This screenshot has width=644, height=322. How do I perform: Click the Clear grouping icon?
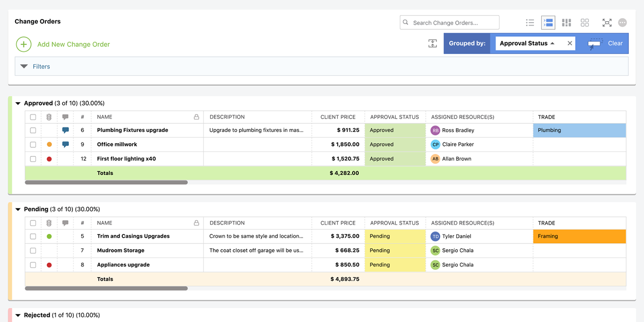pyautogui.click(x=595, y=44)
